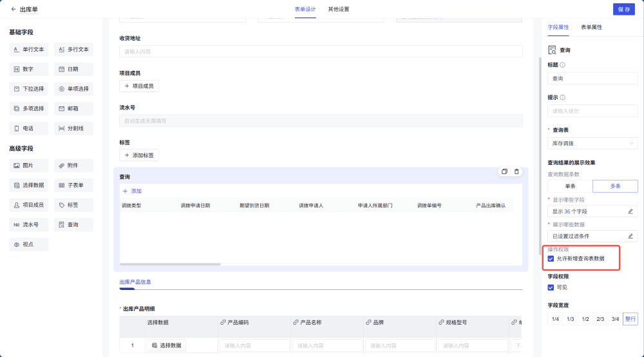Viewport: 644px width, 357px height.
Task: Choose 单条 for query data count
Action: point(570,186)
